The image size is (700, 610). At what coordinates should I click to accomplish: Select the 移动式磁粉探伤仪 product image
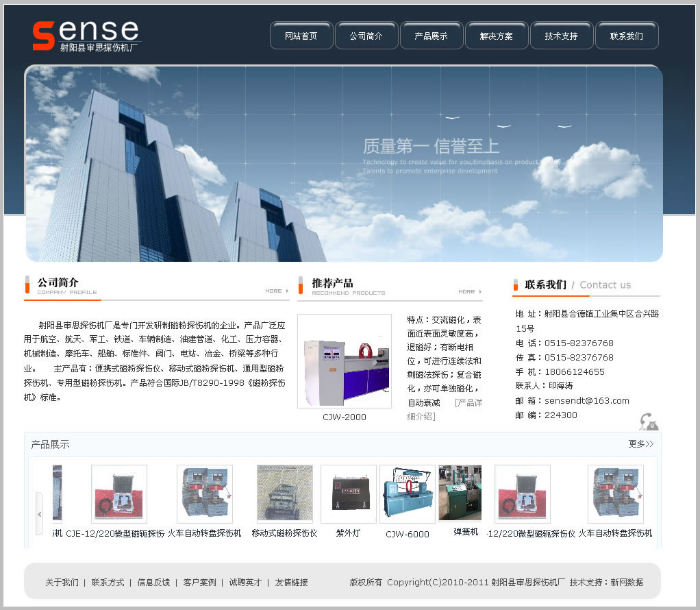[284, 493]
